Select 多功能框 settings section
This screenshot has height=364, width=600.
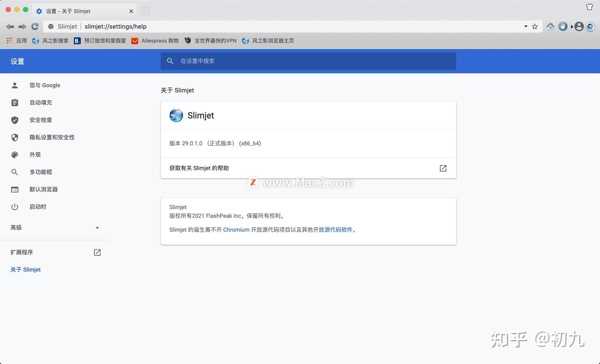click(42, 172)
